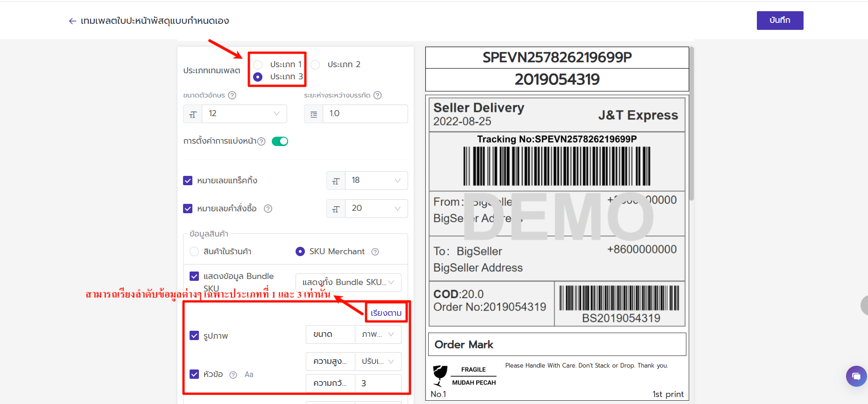Toggle the page break setting switch

280,141
